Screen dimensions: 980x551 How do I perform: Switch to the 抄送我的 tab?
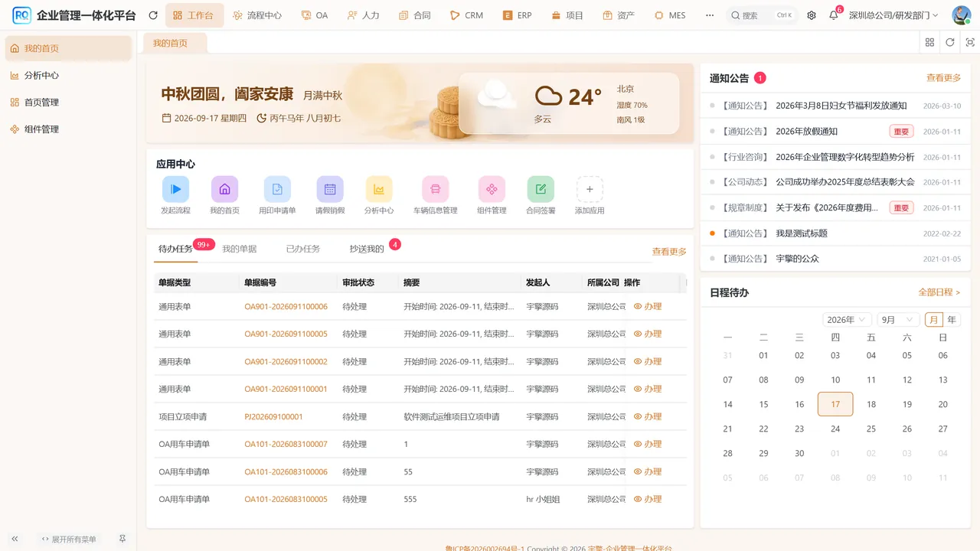[x=367, y=249]
